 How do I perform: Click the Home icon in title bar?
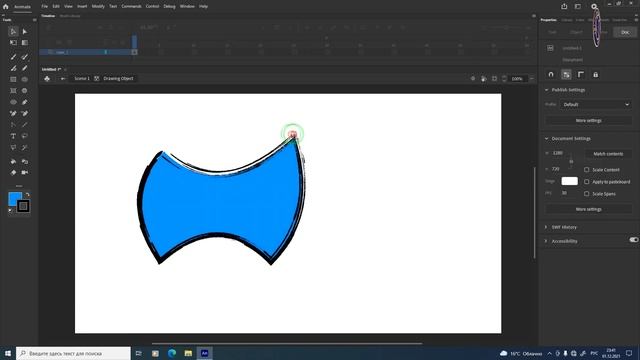[6, 7]
